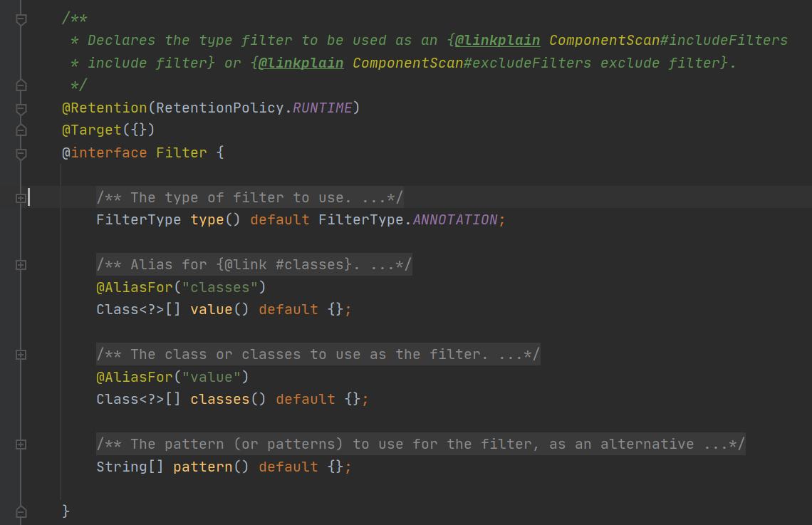Click the RUNTIME constant
Viewport: 812px width, 525px height.
(x=323, y=108)
